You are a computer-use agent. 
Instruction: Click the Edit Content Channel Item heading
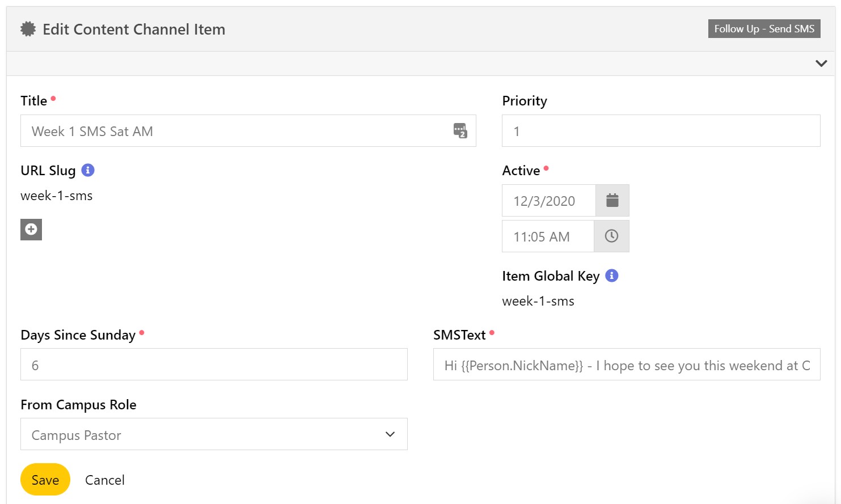(134, 29)
